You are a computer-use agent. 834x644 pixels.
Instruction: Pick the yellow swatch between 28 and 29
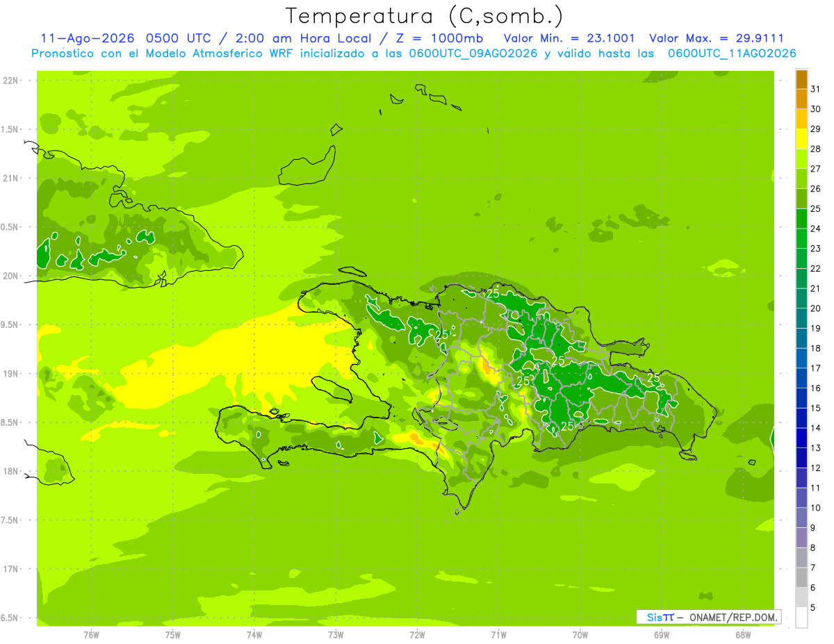click(x=801, y=139)
